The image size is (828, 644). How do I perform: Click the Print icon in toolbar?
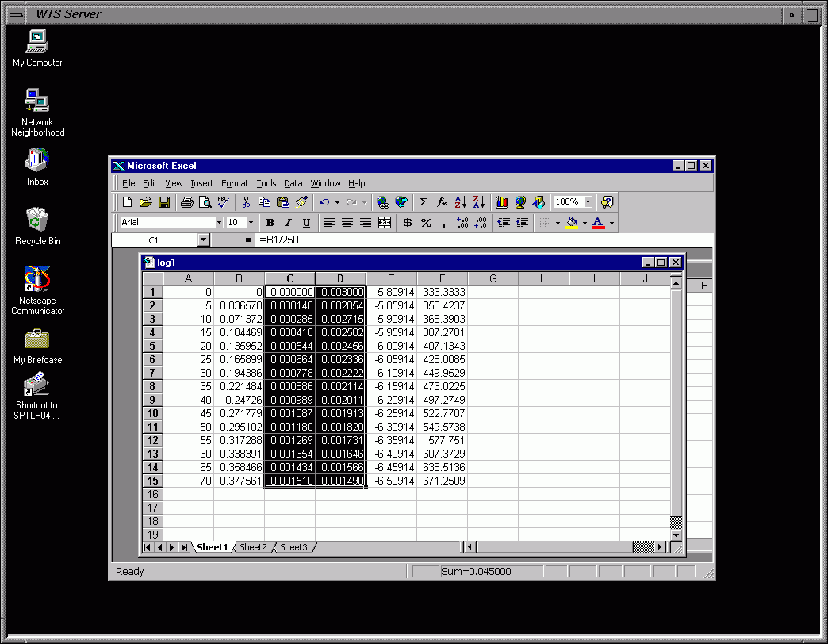click(186, 202)
